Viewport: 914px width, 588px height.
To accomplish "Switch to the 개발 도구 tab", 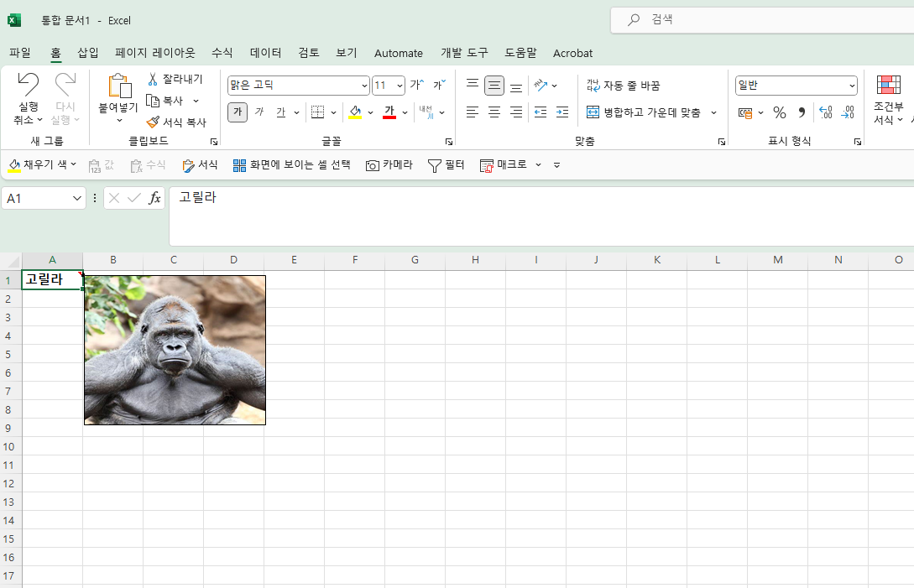I will [x=464, y=53].
